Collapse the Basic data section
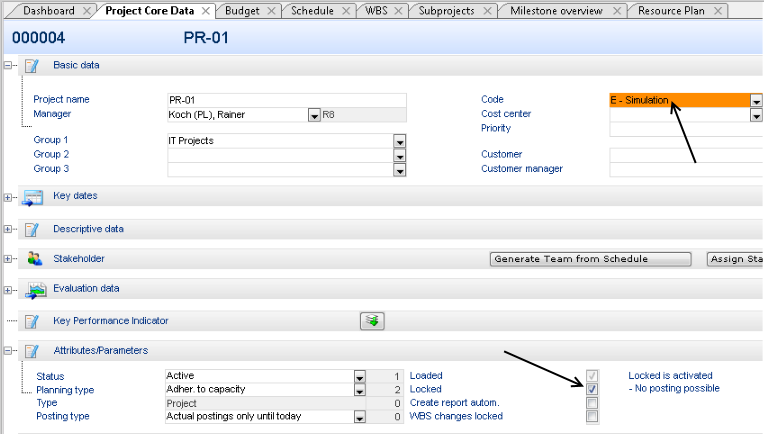The height and width of the screenshot is (434, 764). tap(8, 65)
